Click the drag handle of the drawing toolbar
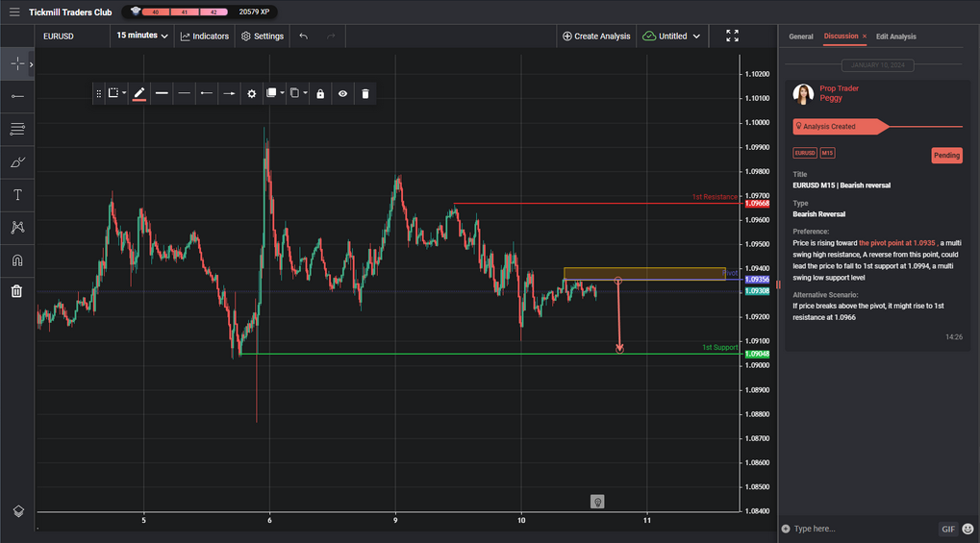This screenshot has height=543, width=980. (98, 94)
